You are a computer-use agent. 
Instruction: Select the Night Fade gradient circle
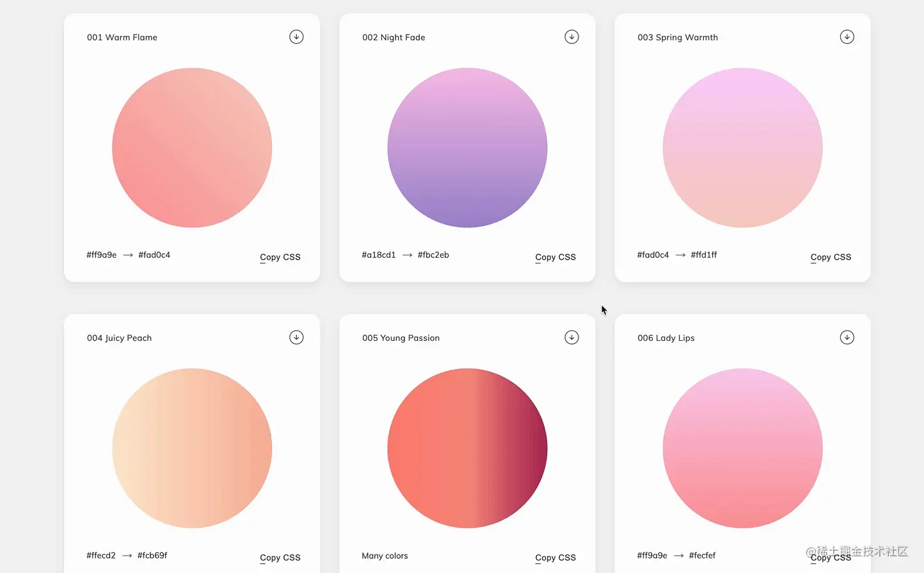[x=467, y=148]
